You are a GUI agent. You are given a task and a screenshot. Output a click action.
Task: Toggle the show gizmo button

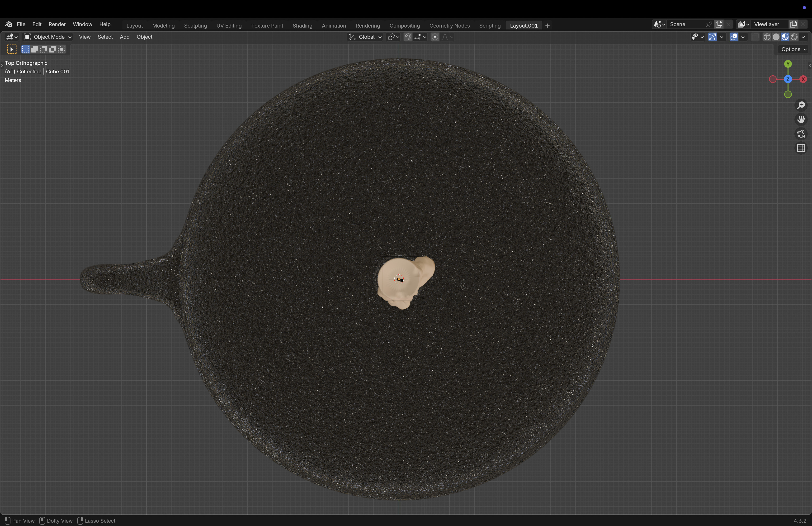click(712, 37)
